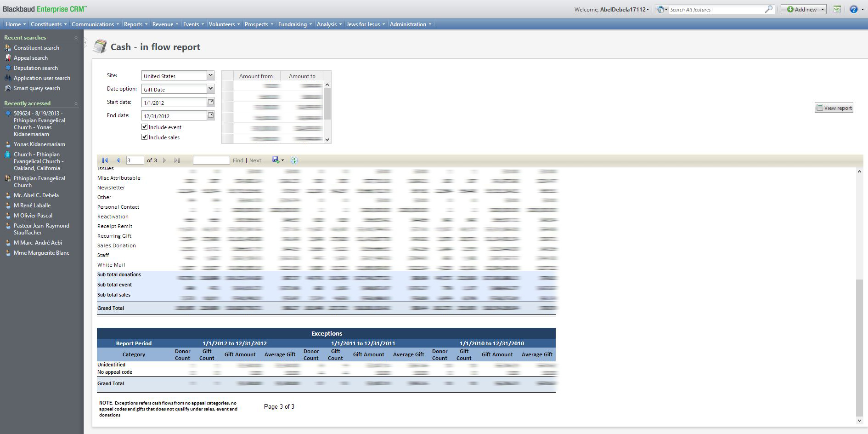Collapse Recently accessed section

click(76, 103)
